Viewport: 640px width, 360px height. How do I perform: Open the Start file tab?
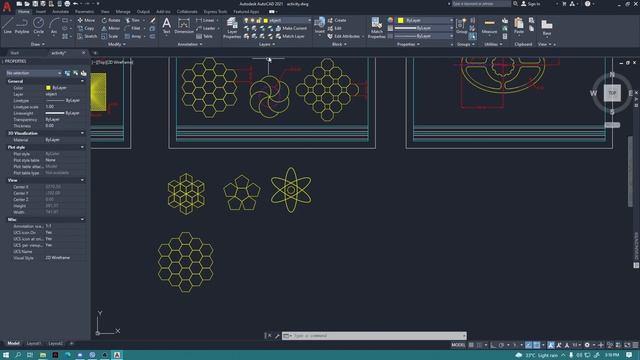click(15, 53)
